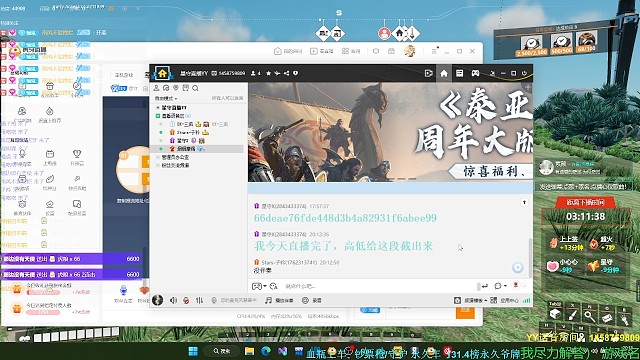Click the person icon in channel panel toolbar
Viewport: 640px width, 360px height.
(156, 88)
